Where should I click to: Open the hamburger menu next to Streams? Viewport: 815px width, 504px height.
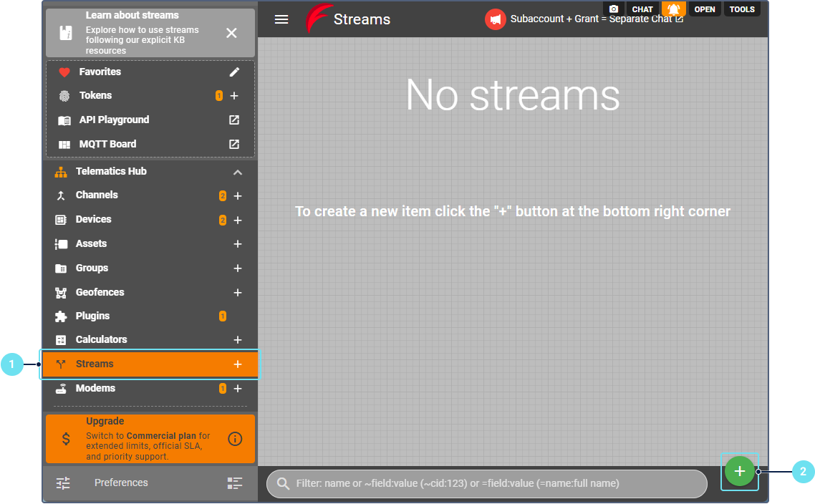point(281,19)
